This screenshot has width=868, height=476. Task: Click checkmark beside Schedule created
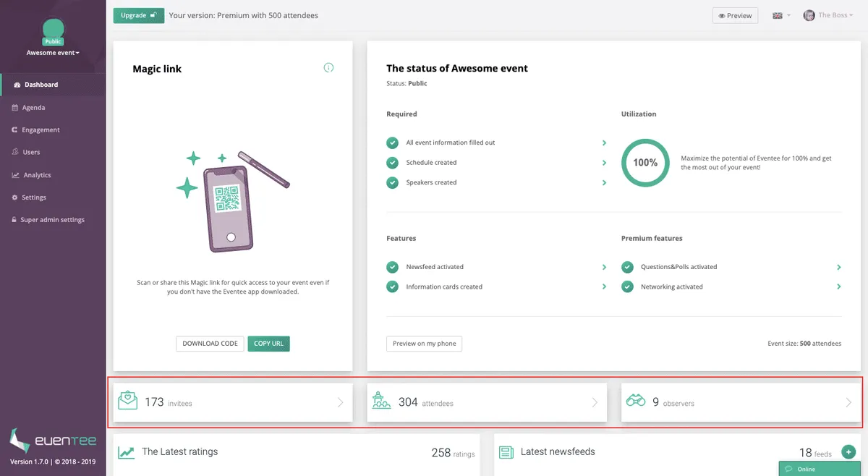(x=392, y=163)
